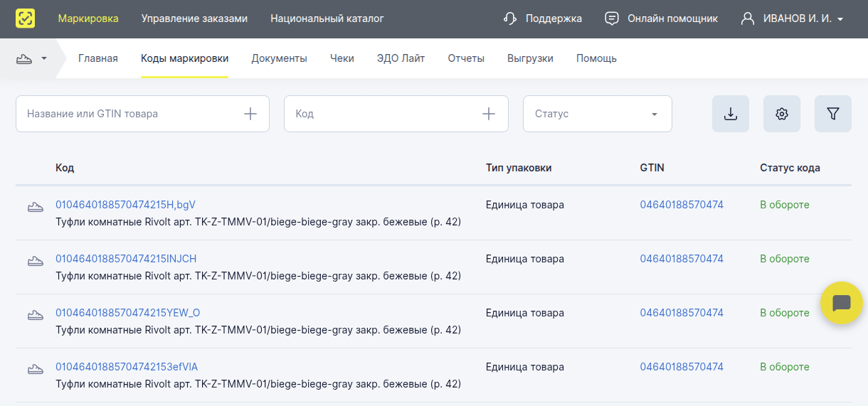Click the GTIN link in the third row
This screenshot has width=868, height=406.
coord(681,313)
